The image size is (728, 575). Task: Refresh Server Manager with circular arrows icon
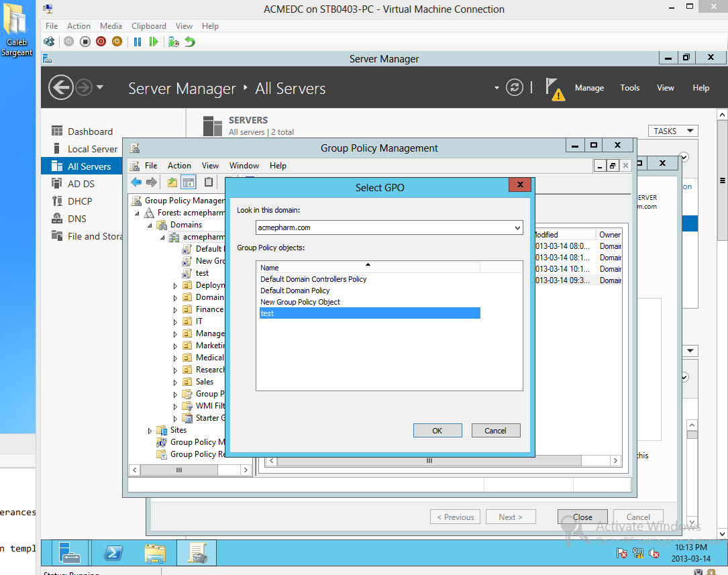point(515,87)
